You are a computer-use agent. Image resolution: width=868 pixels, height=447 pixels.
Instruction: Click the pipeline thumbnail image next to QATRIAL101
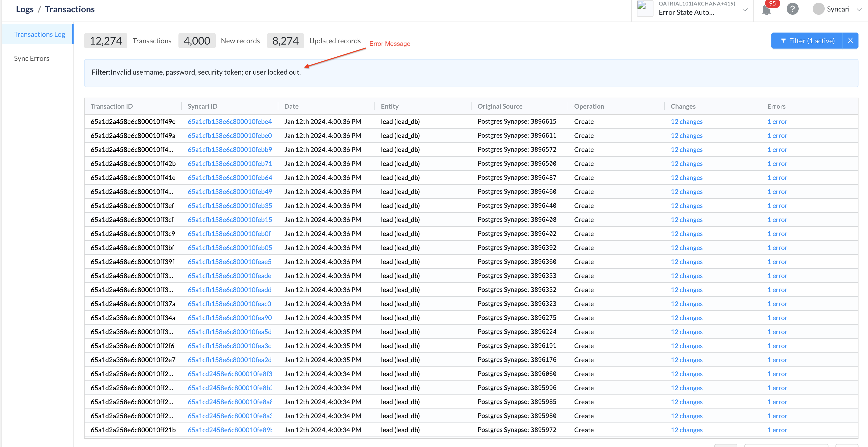click(644, 9)
